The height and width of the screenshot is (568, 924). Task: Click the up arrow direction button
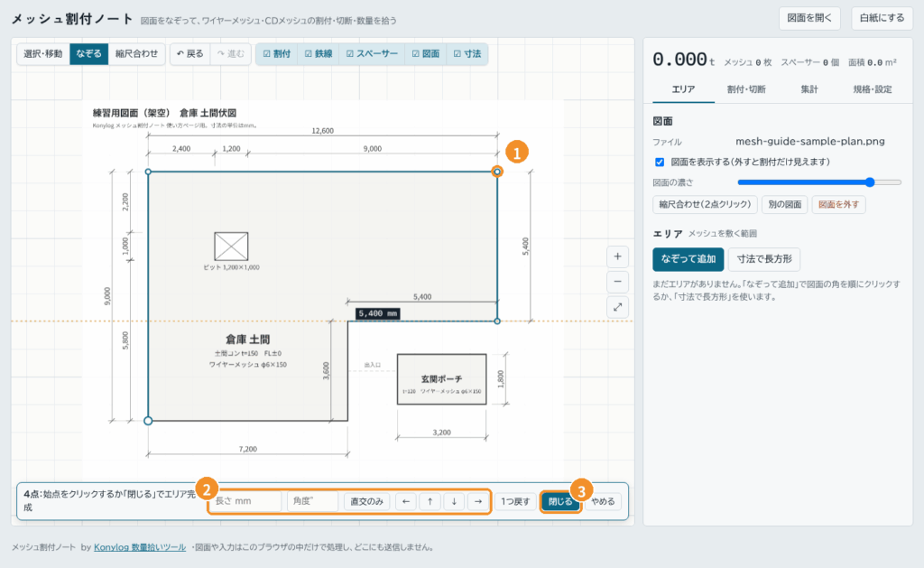(x=430, y=501)
